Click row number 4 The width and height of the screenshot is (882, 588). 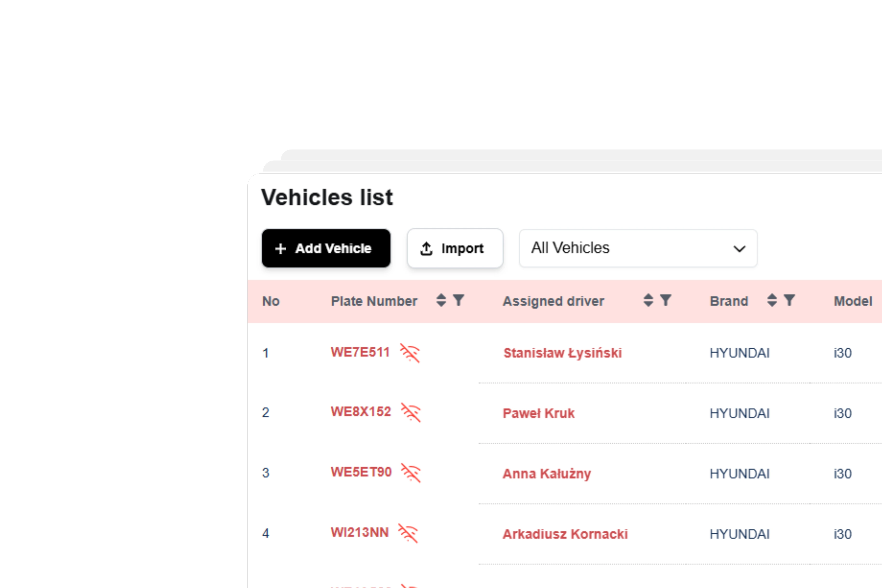265,533
